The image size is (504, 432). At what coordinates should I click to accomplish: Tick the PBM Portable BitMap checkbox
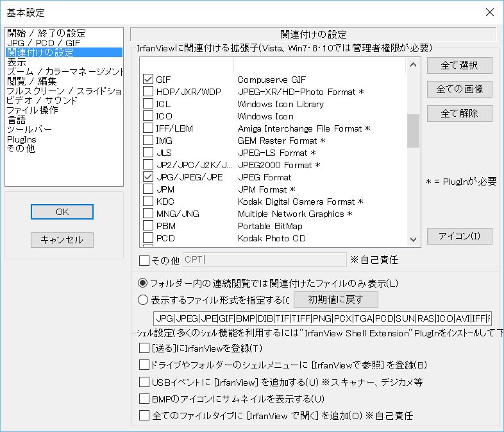148,226
